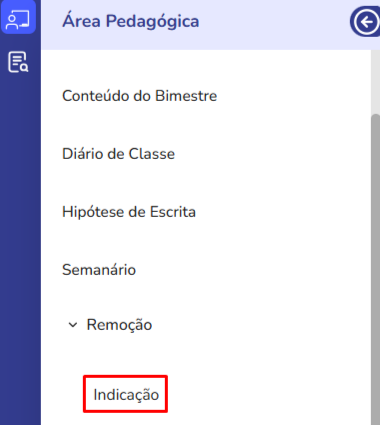Collapse the menu with the back arrow
The height and width of the screenshot is (425, 381).
pos(366,22)
